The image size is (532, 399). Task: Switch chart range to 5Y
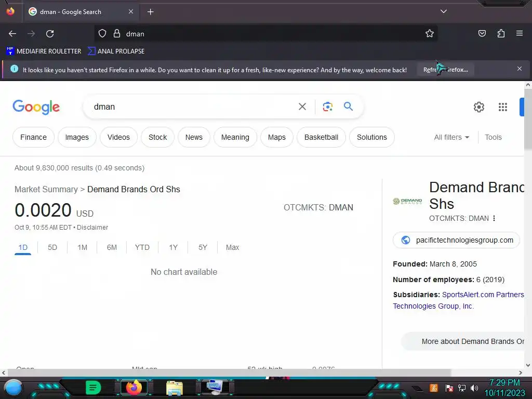pos(203,247)
